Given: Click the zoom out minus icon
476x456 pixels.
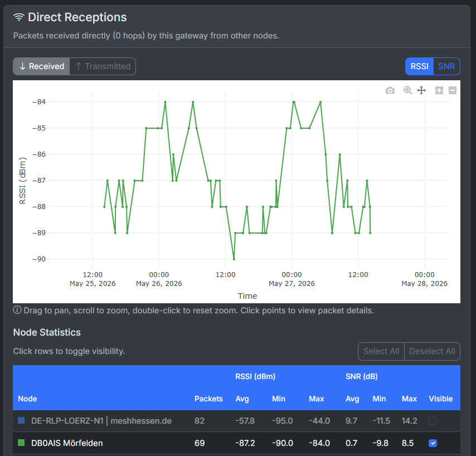Looking at the screenshot, I should [x=453, y=90].
